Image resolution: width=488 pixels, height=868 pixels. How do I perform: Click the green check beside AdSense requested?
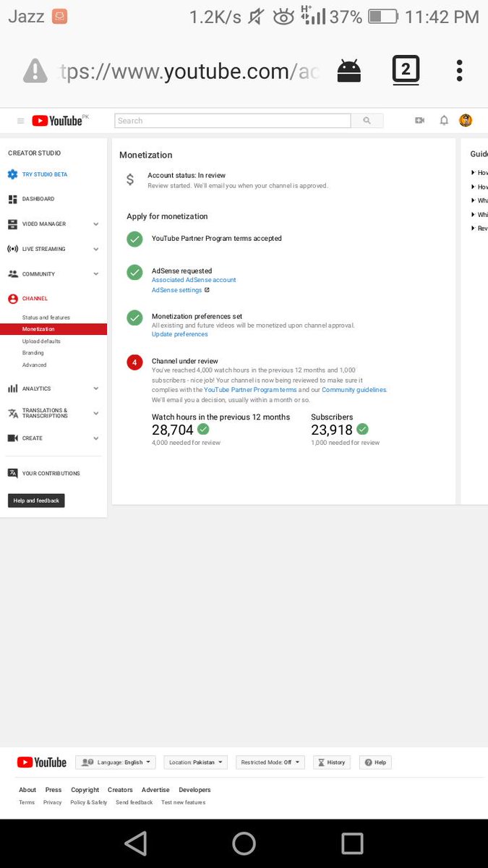click(134, 272)
